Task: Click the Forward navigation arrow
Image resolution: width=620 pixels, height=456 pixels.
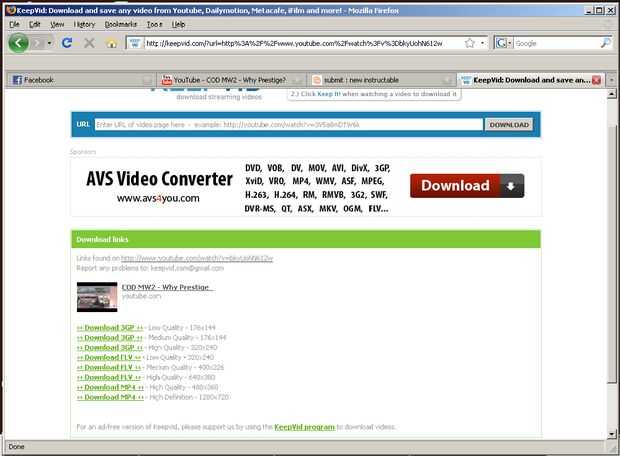Action: click(38, 43)
